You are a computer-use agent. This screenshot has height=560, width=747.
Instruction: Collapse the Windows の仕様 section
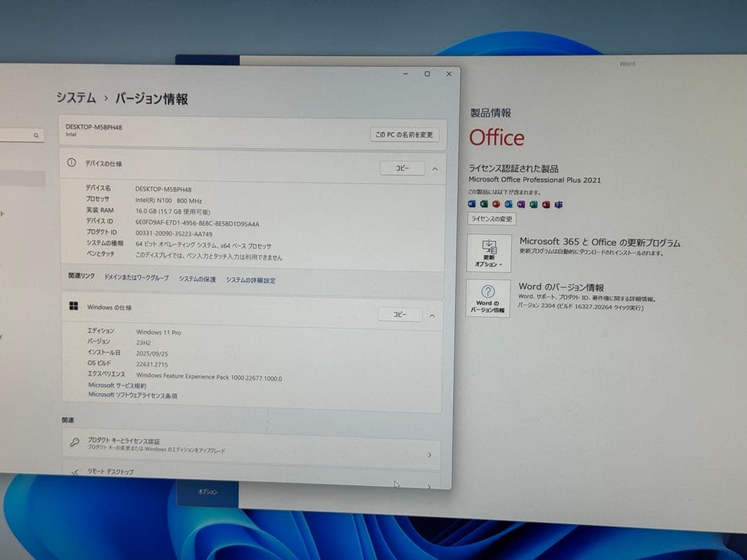click(432, 315)
